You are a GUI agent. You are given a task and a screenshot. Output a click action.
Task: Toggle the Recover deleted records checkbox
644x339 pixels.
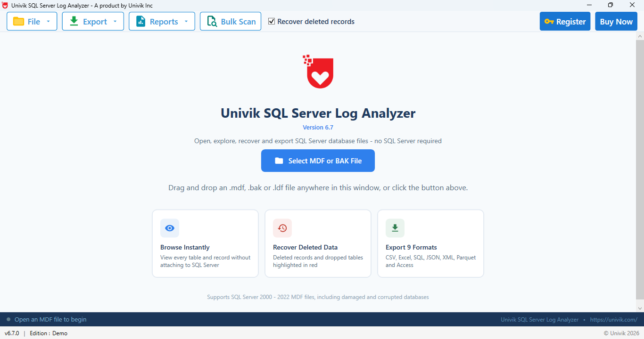(272, 21)
